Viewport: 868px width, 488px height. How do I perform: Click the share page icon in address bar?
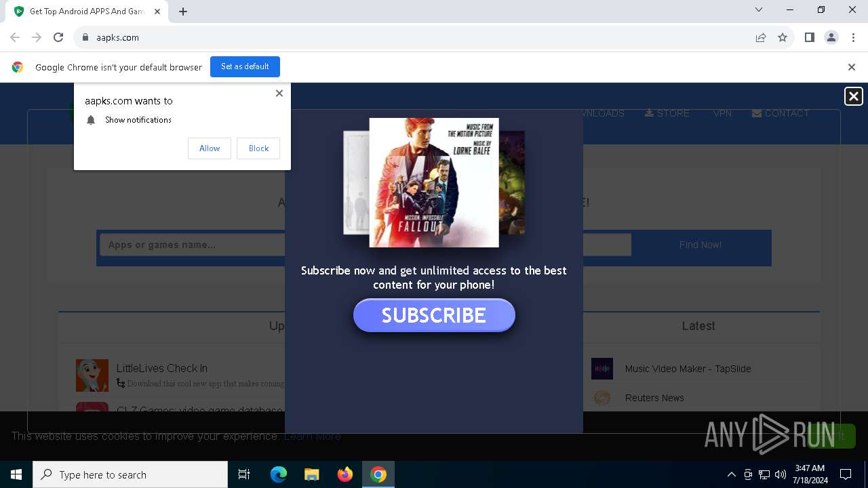(x=761, y=37)
